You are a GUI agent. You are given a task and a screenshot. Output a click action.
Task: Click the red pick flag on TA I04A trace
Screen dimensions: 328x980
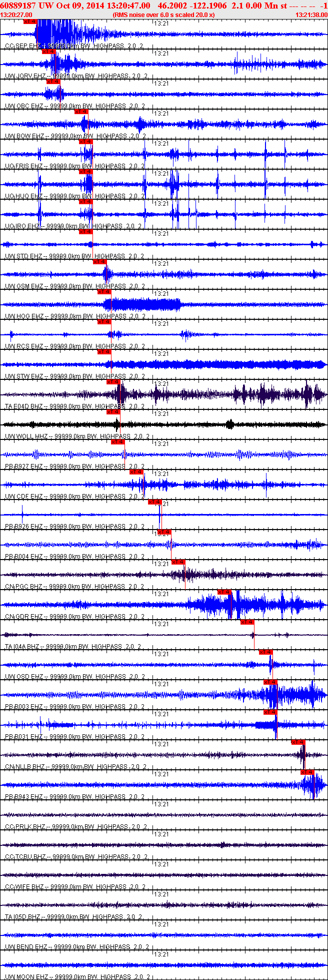point(247,622)
